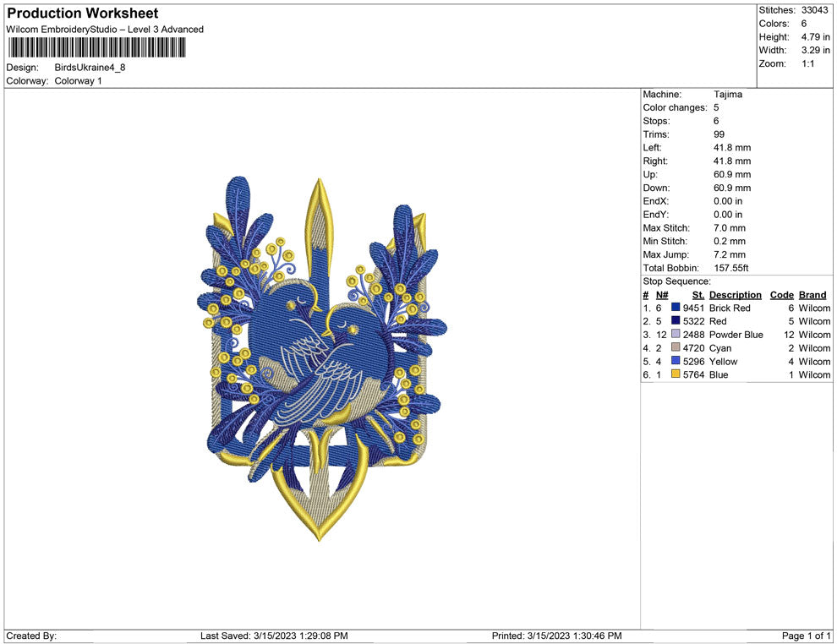
Task: Click the yellow-orange swatch in row 6
Action: [676, 374]
